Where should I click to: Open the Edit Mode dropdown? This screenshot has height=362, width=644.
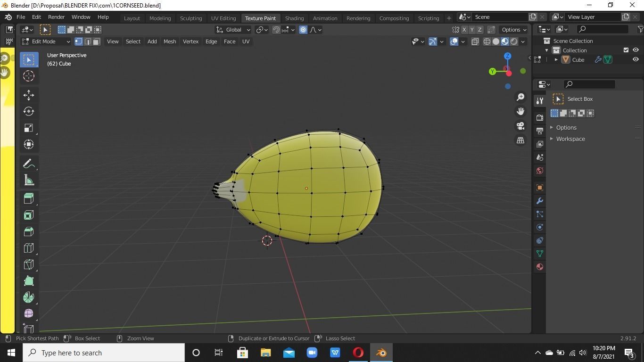(46, 41)
